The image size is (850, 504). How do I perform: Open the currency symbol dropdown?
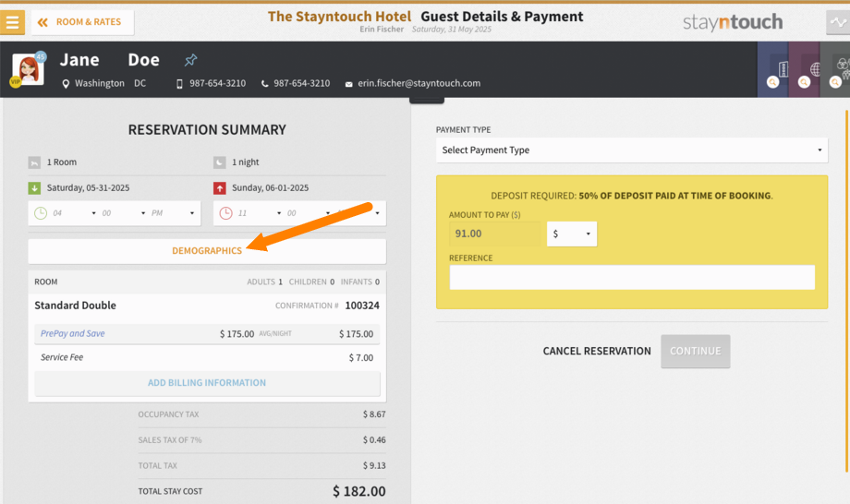[x=572, y=234]
